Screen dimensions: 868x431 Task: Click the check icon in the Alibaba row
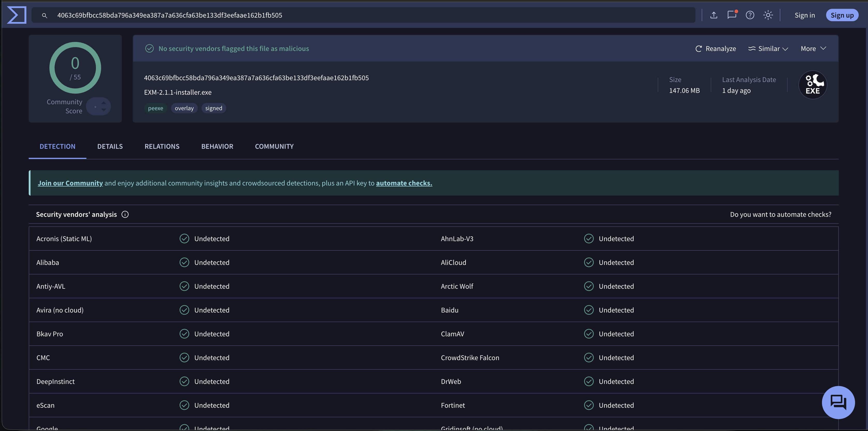tap(184, 263)
